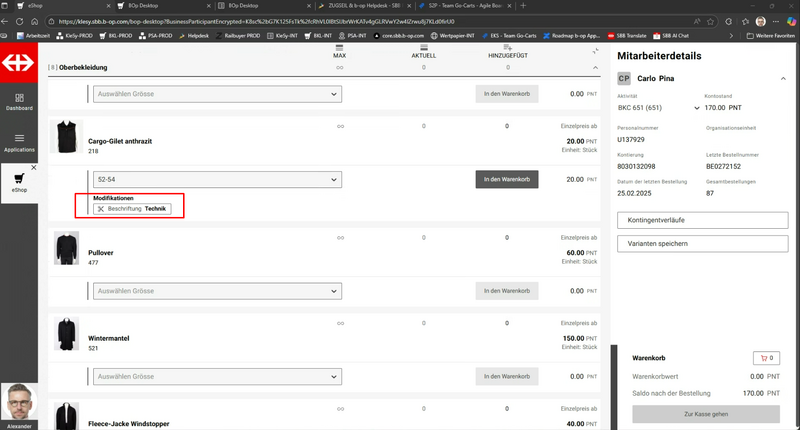Screen dimensions: 800x430
Task: Open the Applications menu icon
Action: coord(18,141)
